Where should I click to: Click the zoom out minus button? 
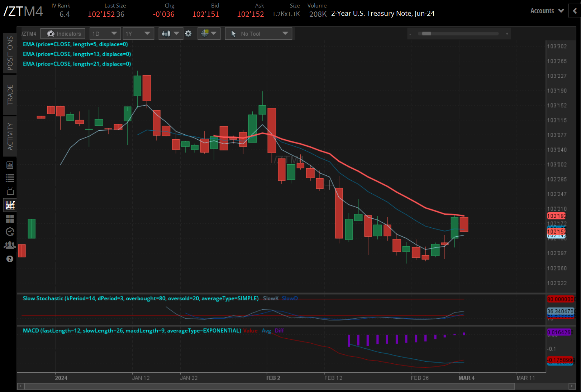point(410,34)
